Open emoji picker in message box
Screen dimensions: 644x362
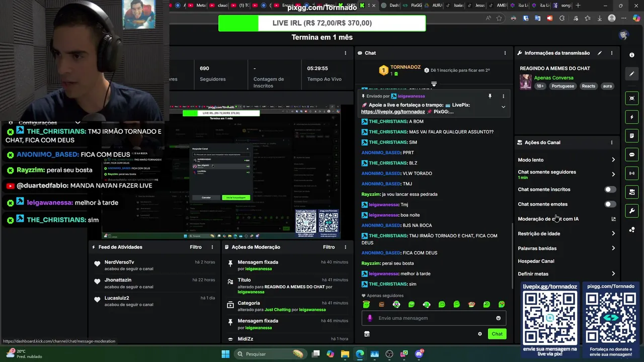(x=499, y=318)
